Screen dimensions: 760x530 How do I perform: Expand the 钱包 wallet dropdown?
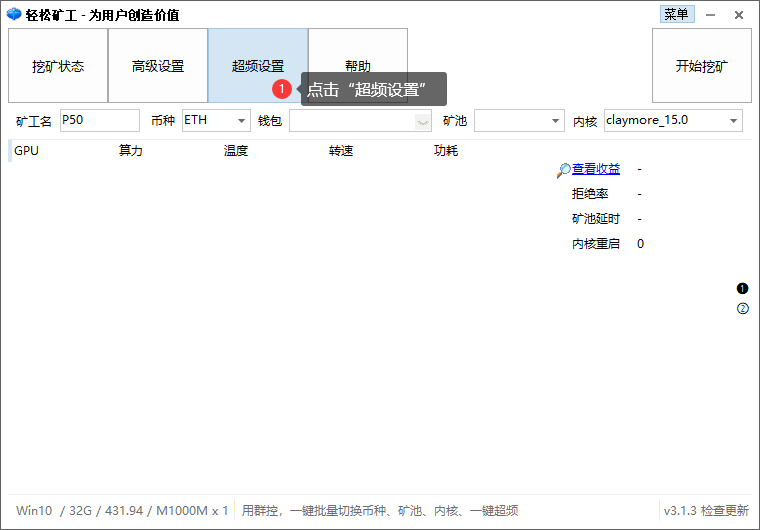pyautogui.click(x=423, y=121)
